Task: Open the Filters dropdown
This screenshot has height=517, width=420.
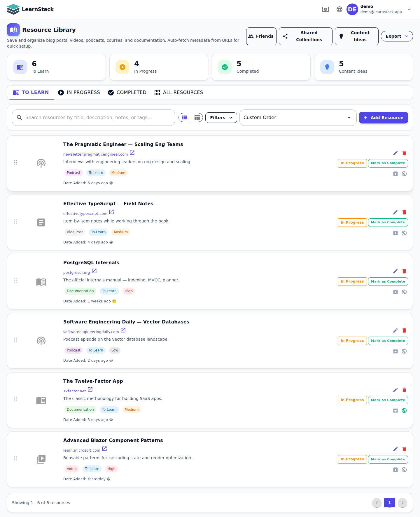Action: click(x=221, y=118)
